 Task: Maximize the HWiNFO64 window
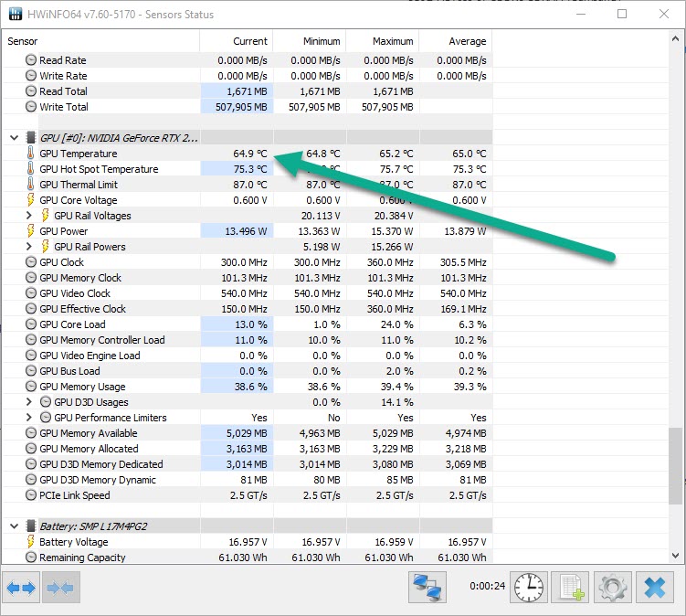pyautogui.click(x=622, y=14)
